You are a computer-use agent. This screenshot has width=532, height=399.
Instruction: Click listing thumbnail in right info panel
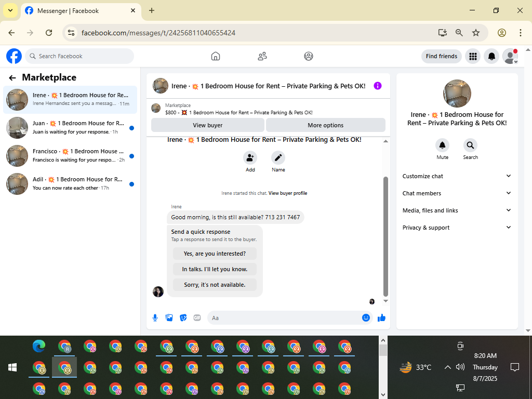(x=457, y=94)
